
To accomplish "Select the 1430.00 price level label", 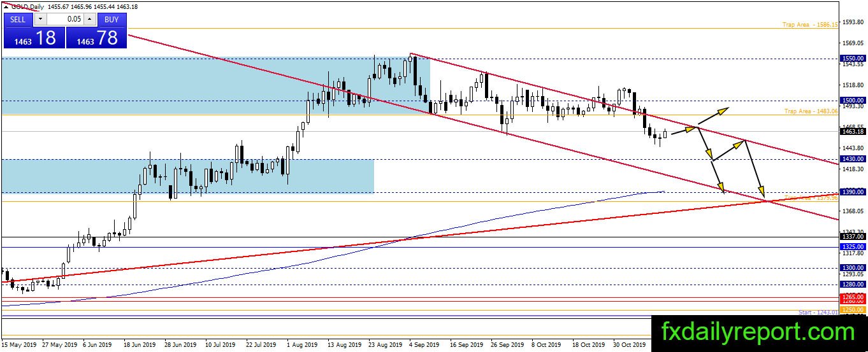I will point(853,158).
